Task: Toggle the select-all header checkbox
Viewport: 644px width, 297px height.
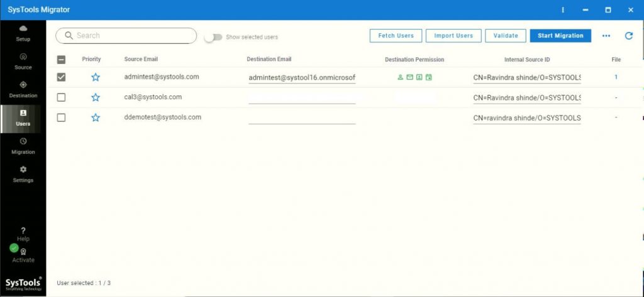Action: coord(61,60)
